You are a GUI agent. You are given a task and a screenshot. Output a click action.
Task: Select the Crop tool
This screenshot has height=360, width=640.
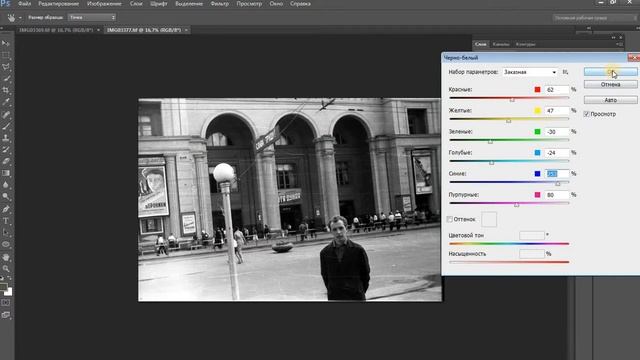pos(6,90)
